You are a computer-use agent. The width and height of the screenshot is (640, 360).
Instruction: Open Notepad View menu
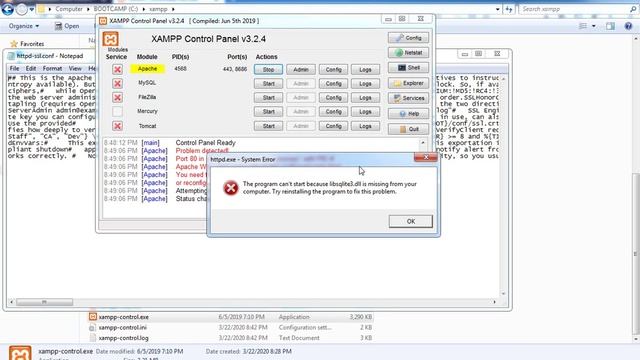pos(75,68)
